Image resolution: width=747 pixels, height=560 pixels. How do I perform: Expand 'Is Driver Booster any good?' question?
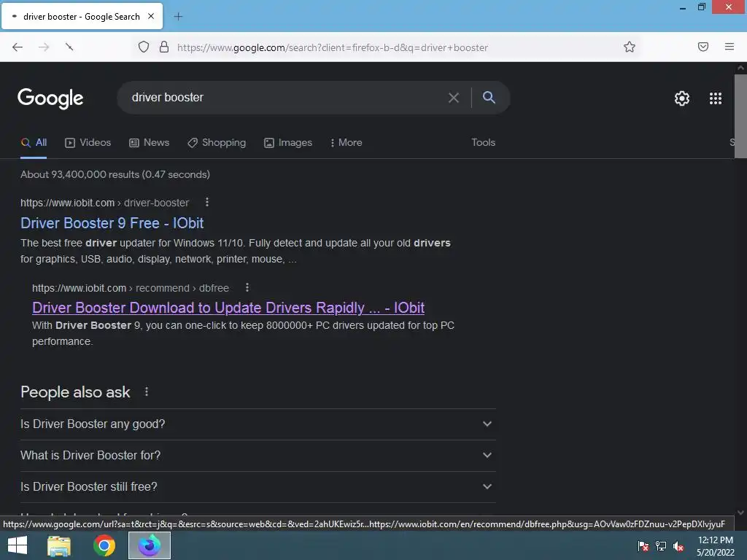pos(258,424)
